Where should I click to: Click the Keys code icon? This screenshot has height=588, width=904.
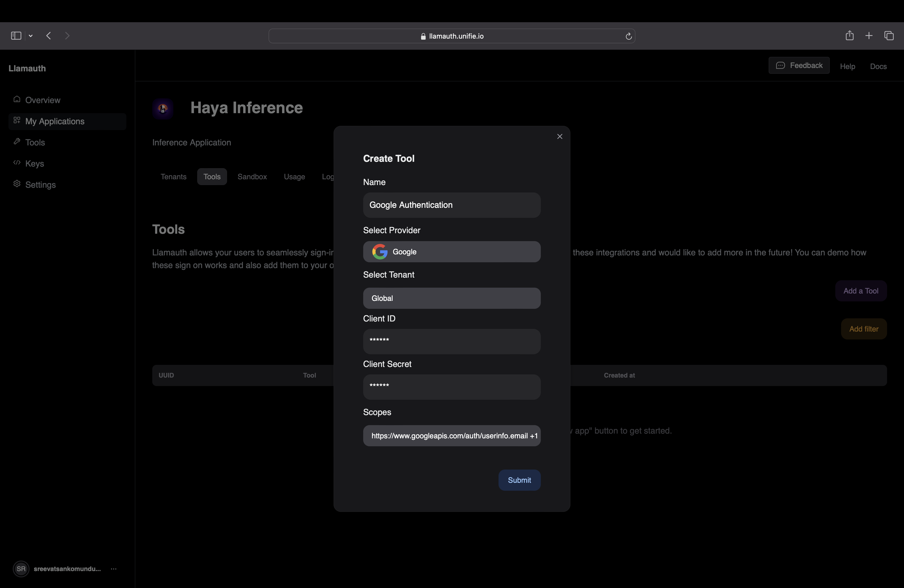point(17,163)
